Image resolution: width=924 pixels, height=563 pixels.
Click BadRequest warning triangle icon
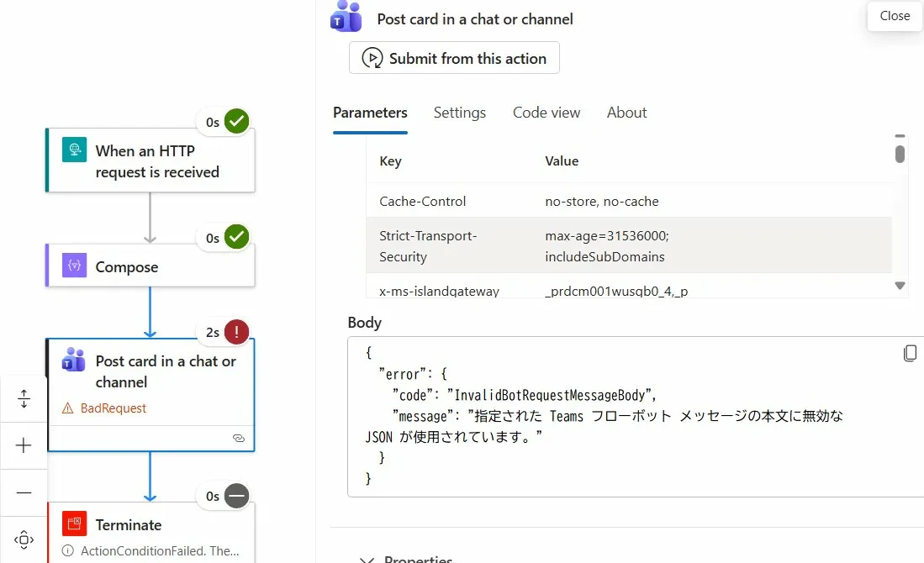click(x=68, y=408)
